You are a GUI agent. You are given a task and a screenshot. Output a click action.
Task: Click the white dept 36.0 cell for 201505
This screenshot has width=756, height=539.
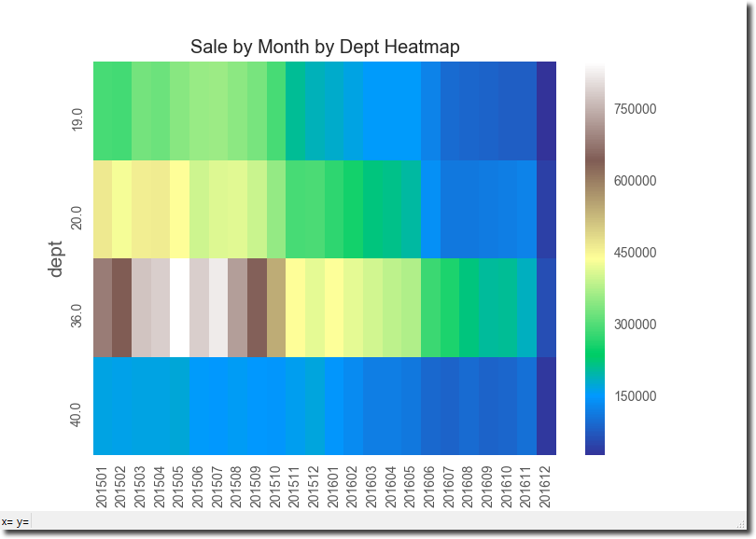click(179, 308)
